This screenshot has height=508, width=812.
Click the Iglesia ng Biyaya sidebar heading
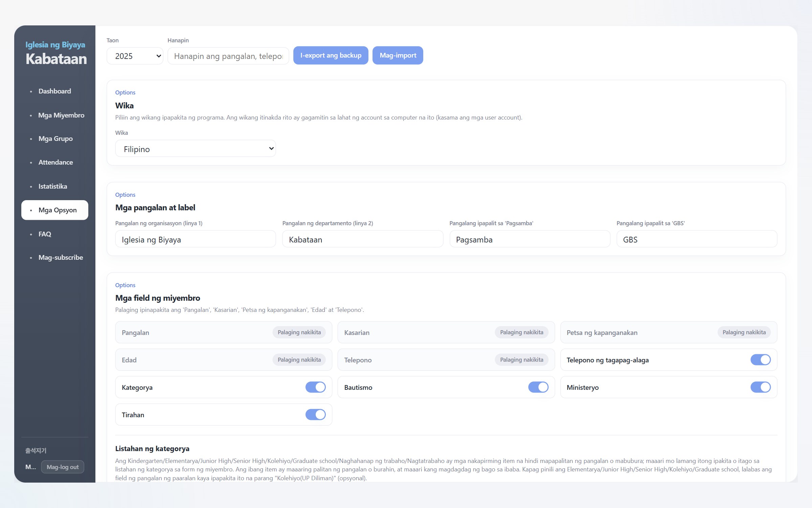55,45
